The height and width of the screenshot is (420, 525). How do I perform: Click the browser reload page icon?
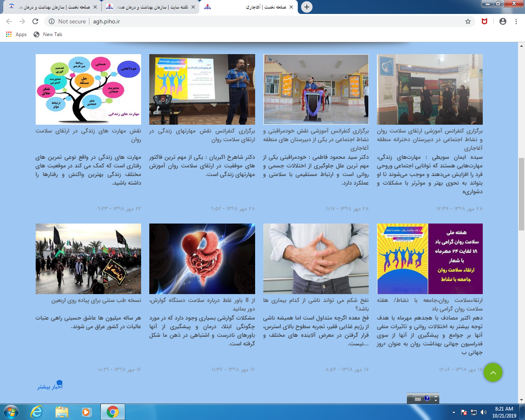click(35, 21)
